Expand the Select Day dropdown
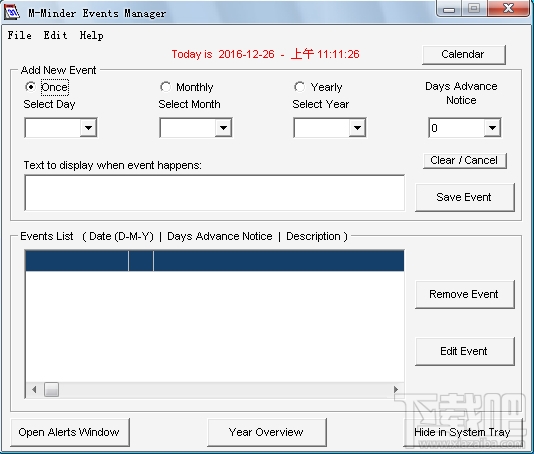The width and height of the screenshot is (534, 454). [x=88, y=128]
